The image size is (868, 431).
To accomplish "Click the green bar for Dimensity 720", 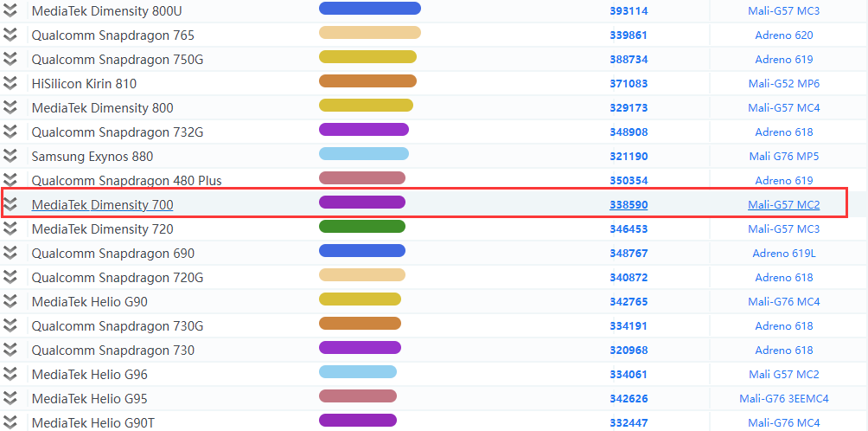I will click(x=361, y=227).
